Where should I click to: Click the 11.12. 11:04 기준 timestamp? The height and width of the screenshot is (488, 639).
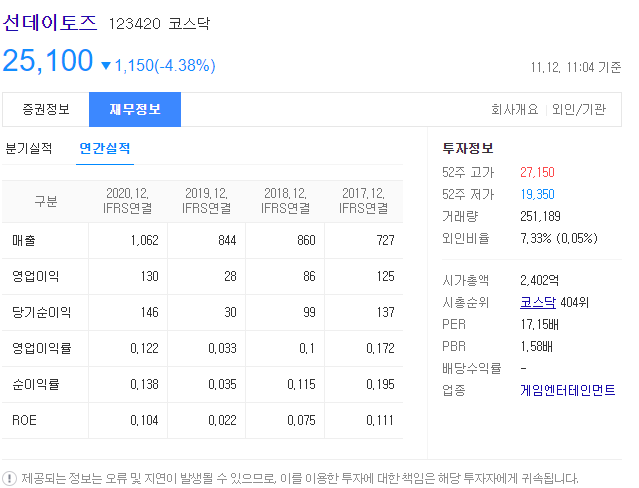(575, 67)
